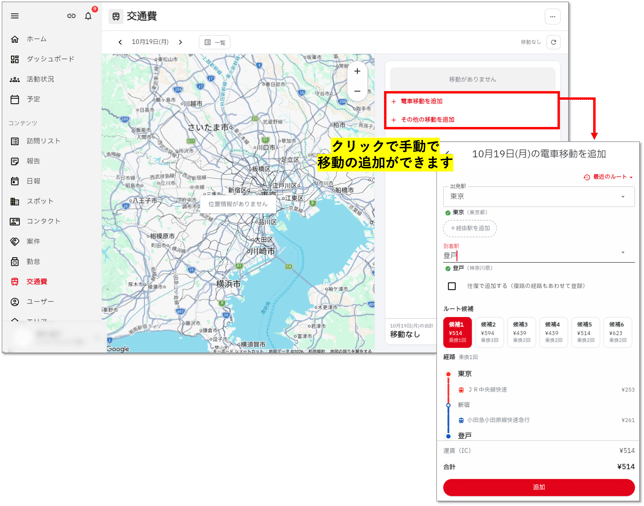Screen dimensions: 644x506
Task: Select route 候補2 ¥594
Action: tap(489, 333)
